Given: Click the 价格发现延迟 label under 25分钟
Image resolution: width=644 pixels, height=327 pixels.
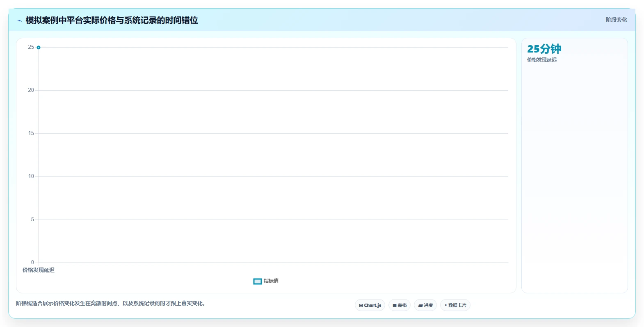Looking at the screenshot, I should (x=542, y=60).
